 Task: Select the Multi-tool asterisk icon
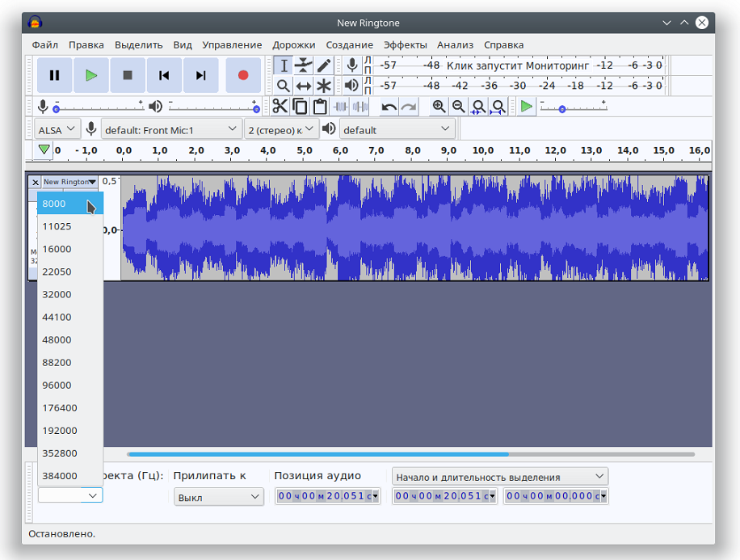(x=324, y=86)
